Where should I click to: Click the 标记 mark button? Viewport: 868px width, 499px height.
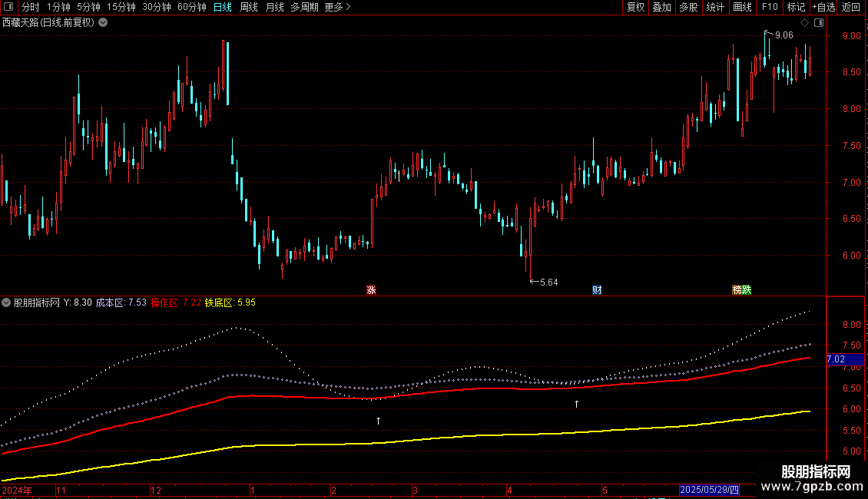[x=796, y=7]
